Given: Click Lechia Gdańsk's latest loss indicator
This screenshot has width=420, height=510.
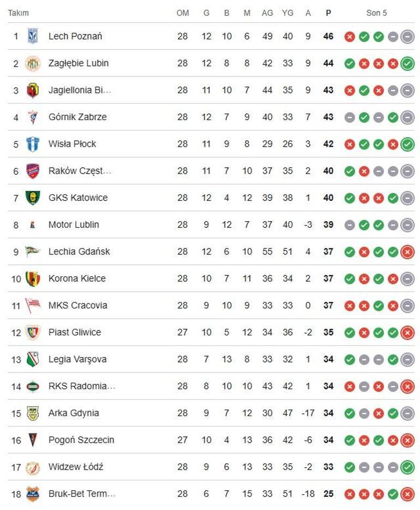Looking at the screenshot, I should (407, 252).
